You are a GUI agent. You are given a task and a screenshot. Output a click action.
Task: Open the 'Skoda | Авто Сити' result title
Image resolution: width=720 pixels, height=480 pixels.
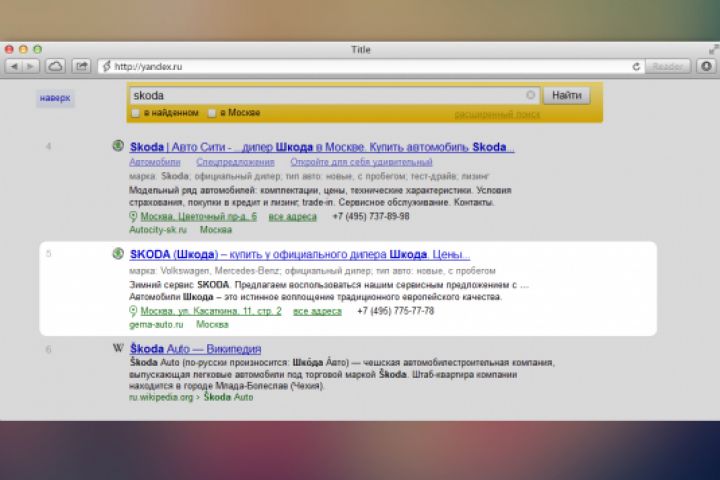tap(322, 147)
